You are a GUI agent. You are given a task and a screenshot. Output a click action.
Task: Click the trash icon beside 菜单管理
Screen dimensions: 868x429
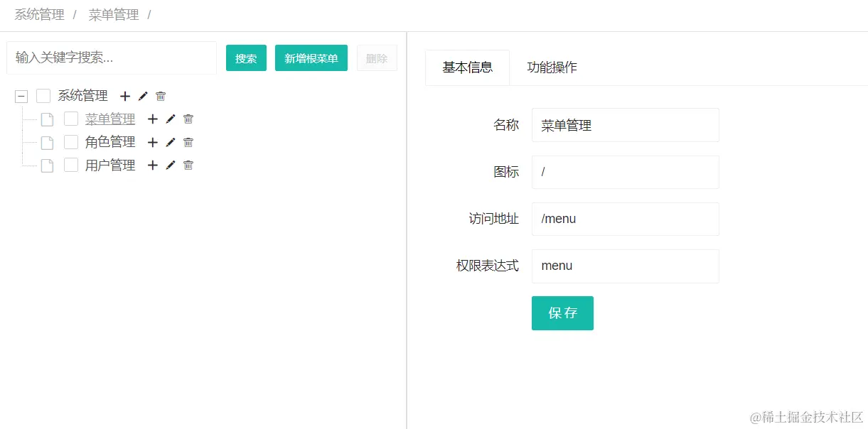[x=188, y=119]
